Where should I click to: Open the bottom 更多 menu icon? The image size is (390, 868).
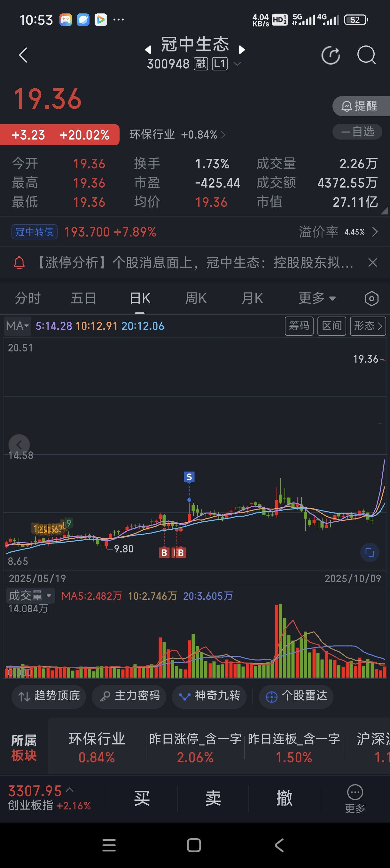(355, 799)
